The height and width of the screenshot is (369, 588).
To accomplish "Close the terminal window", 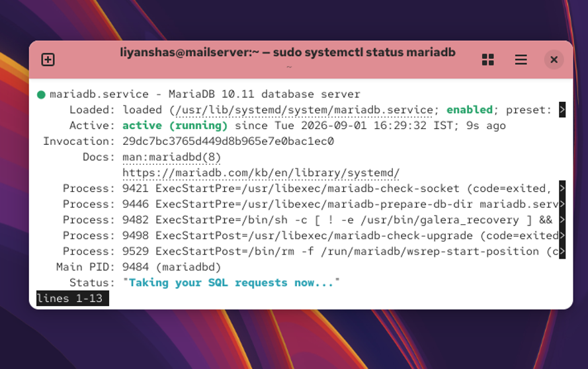I will click(554, 60).
